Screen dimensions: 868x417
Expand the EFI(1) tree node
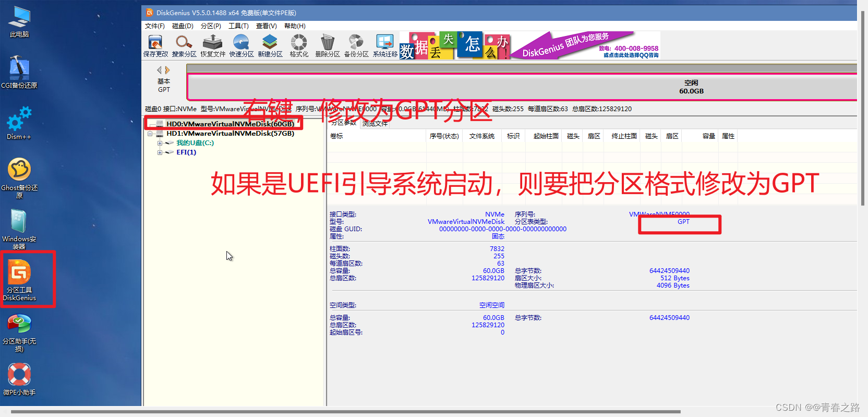coord(160,152)
